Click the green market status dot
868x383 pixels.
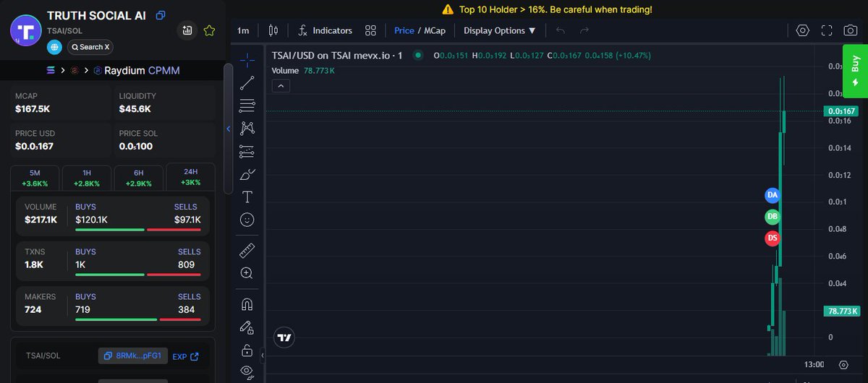pyautogui.click(x=417, y=56)
